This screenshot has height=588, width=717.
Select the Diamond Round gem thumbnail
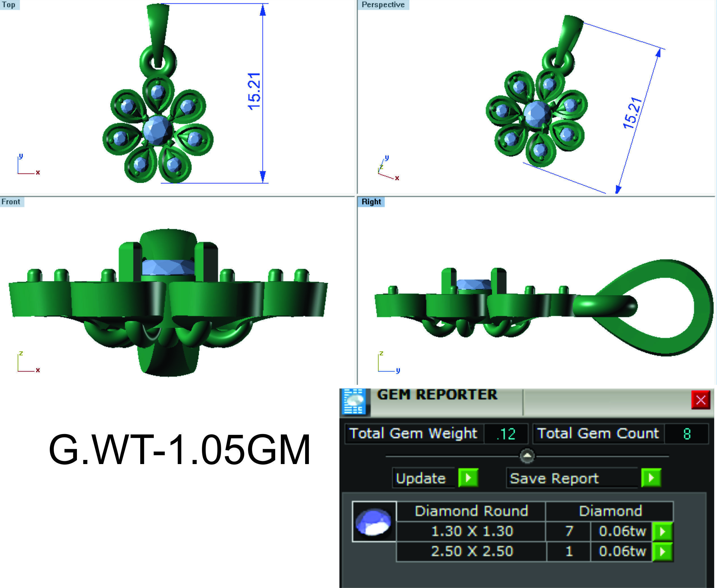coord(374,522)
